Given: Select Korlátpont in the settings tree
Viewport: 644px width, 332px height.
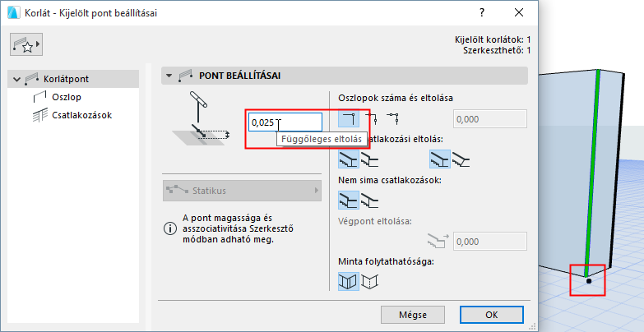Looking at the screenshot, I should tap(73, 79).
